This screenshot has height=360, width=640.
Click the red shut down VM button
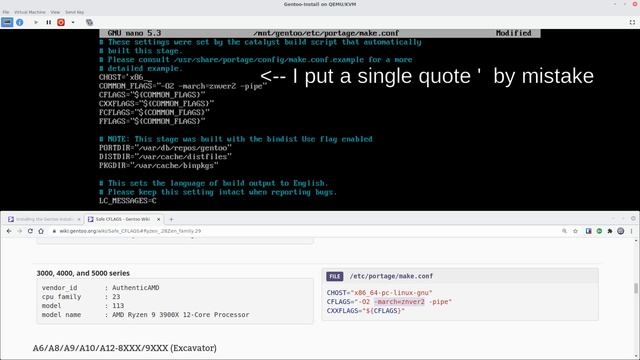click(61, 22)
